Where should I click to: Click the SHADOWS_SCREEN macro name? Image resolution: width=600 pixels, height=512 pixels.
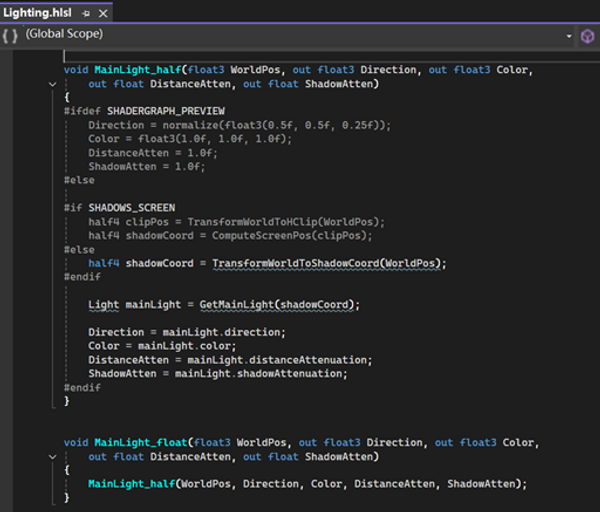pyautogui.click(x=132, y=208)
